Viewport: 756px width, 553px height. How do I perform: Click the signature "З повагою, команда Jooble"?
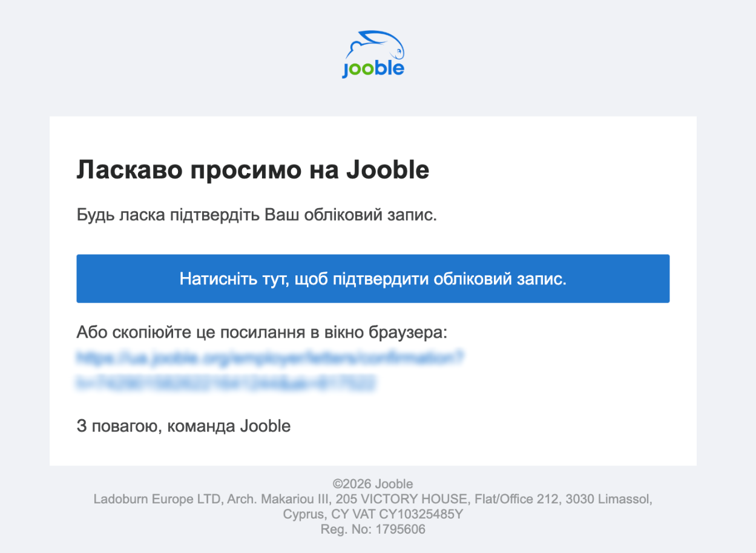(x=183, y=426)
